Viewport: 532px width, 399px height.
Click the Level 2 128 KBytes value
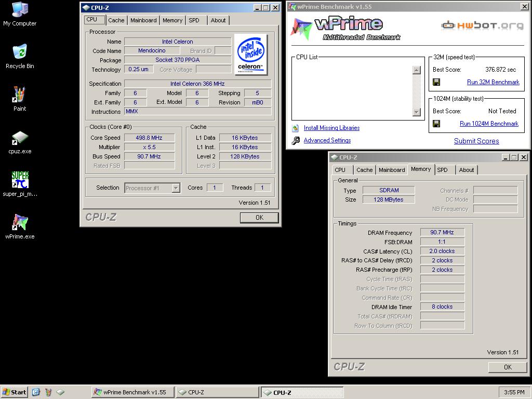245,156
